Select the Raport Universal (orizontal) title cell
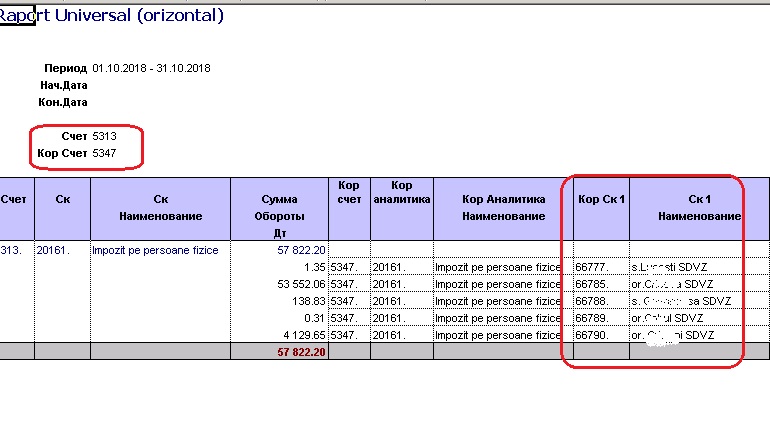This screenshot has height=431, width=770. click(111, 15)
